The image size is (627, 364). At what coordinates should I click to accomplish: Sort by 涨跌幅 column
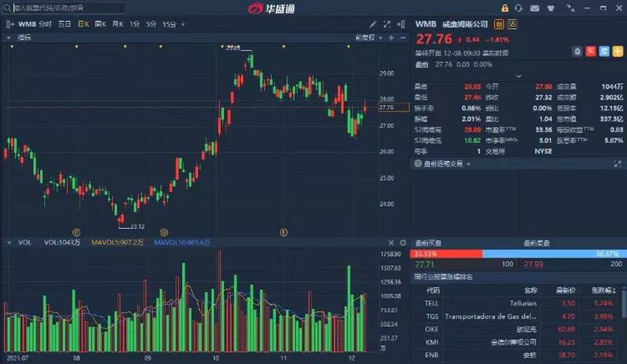coord(603,290)
